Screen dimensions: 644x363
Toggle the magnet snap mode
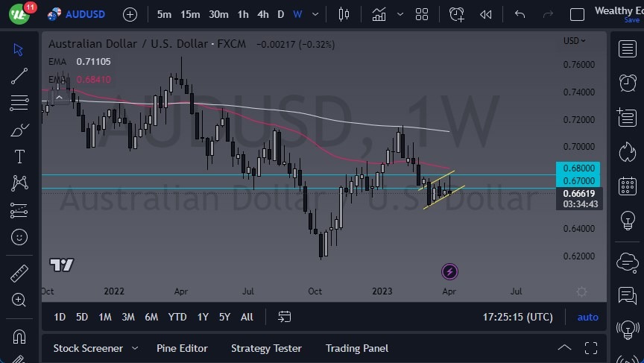pos(19,336)
